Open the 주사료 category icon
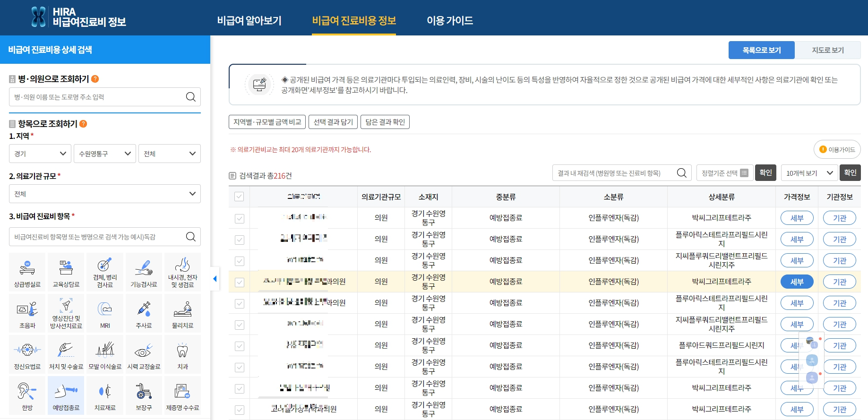The height and width of the screenshot is (420, 868). click(144, 313)
